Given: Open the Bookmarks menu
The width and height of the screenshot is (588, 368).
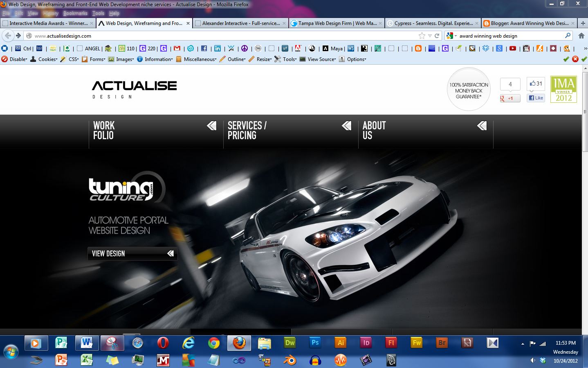Looking at the screenshot, I should pyautogui.click(x=75, y=13).
